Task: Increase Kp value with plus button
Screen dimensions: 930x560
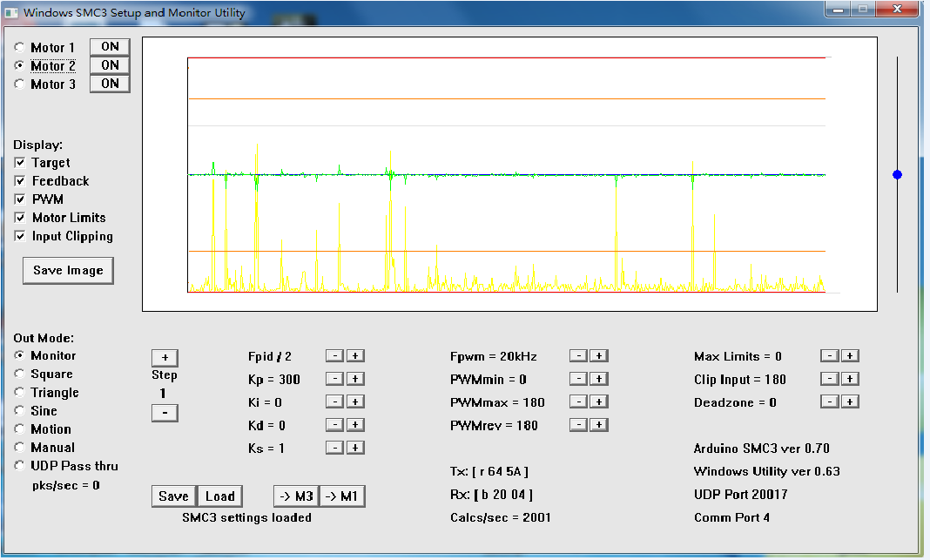Action: point(355,379)
